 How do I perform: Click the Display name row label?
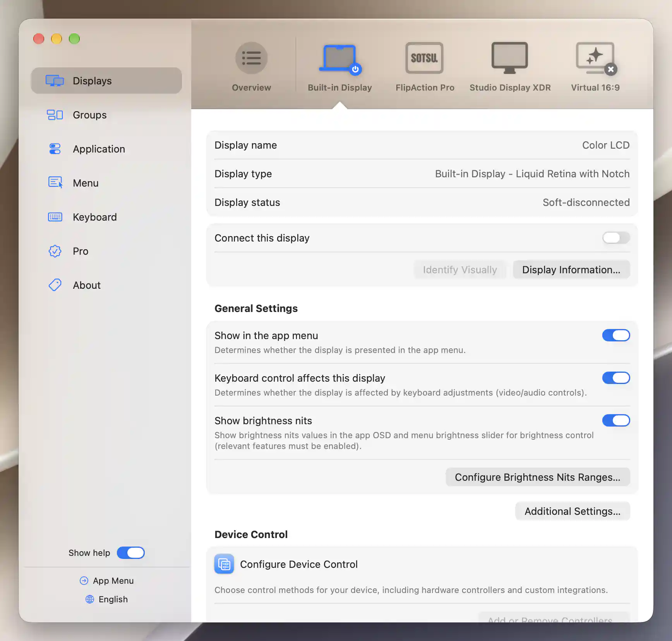click(x=245, y=145)
